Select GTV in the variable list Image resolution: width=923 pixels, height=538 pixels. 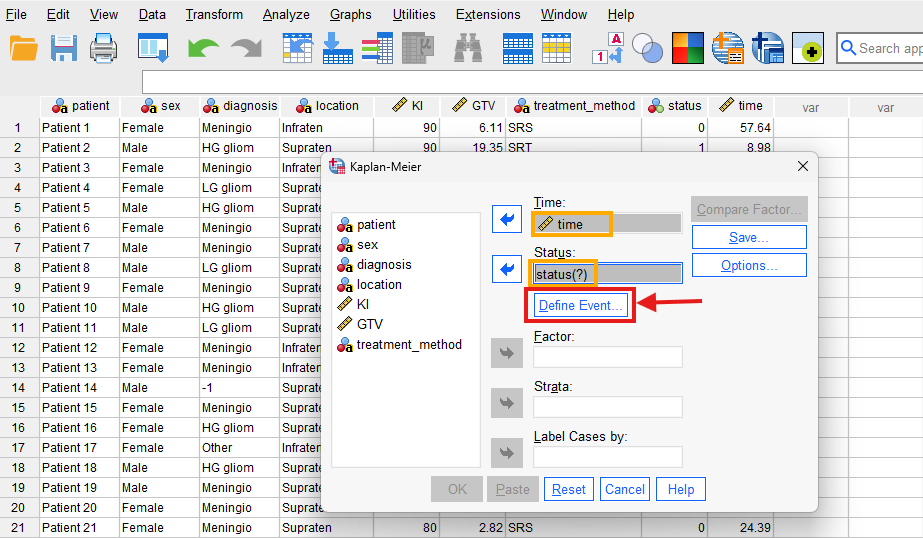(x=360, y=324)
